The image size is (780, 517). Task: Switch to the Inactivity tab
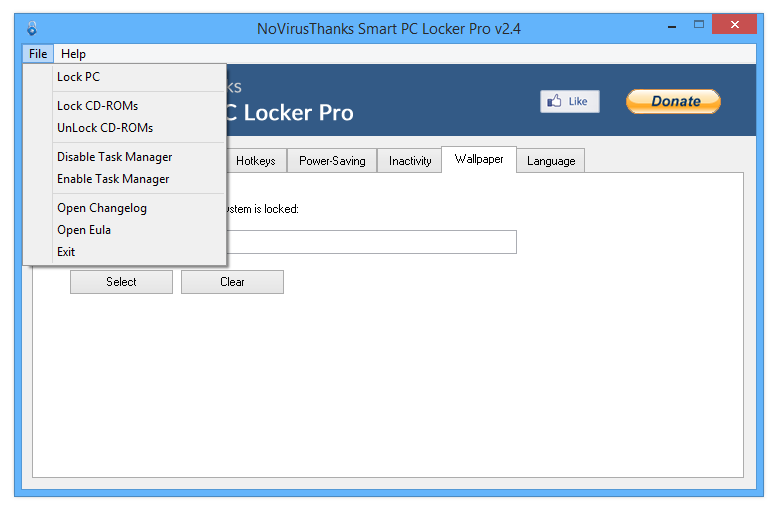click(x=410, y=161)
